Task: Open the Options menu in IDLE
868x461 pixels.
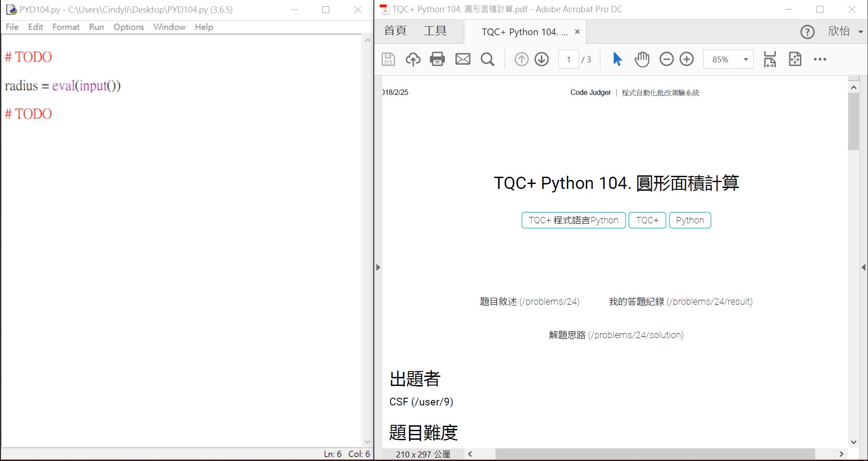Action: click(x=129, y=27)
